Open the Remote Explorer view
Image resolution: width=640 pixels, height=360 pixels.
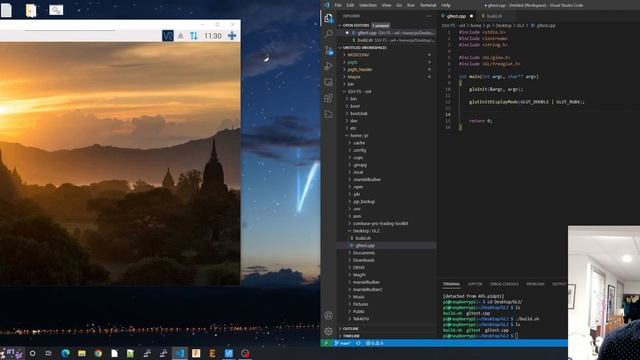[329, 82]
